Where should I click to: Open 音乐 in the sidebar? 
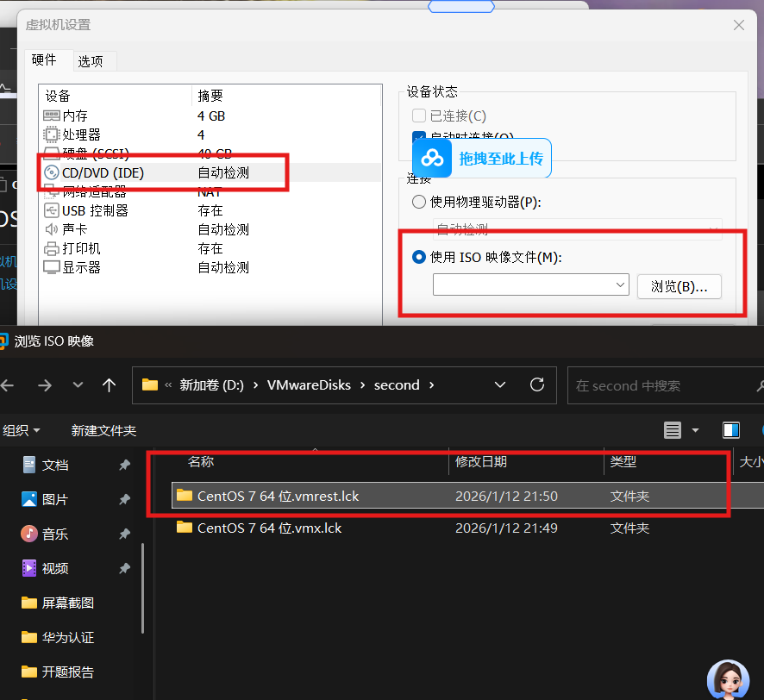55,534
